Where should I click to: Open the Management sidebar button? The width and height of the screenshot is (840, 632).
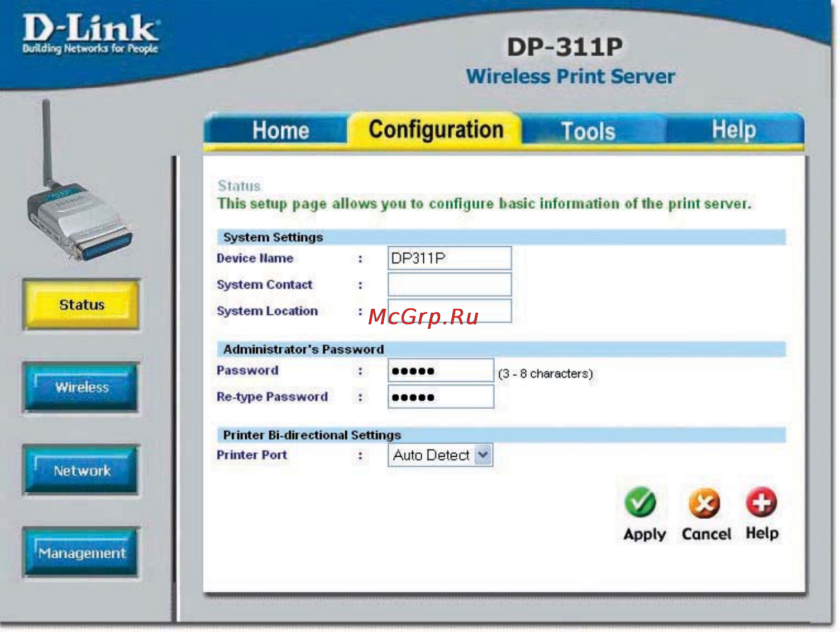pyautogui.click(x=82, y=553)
